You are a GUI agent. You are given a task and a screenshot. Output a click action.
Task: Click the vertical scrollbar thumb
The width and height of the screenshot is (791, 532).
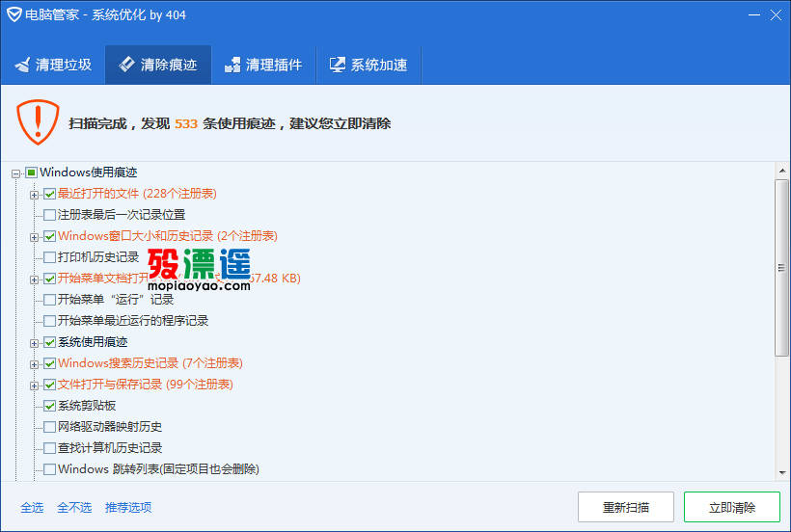[782, 268]
